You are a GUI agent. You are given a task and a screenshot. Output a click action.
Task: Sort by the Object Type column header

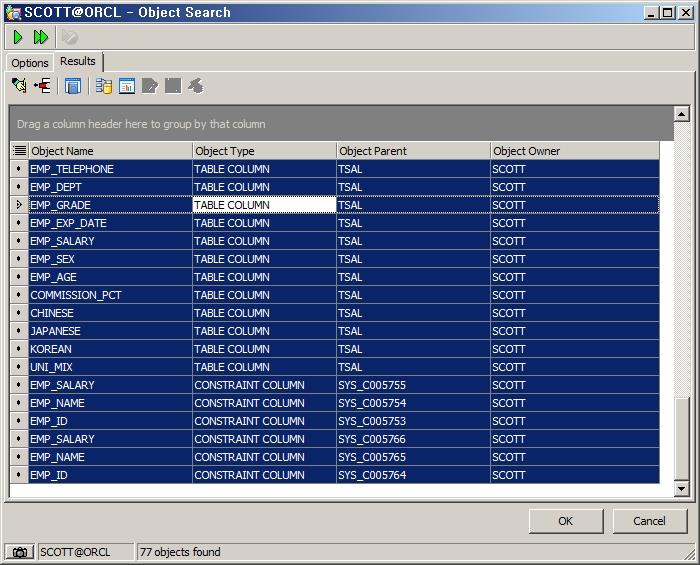point(264,151)
